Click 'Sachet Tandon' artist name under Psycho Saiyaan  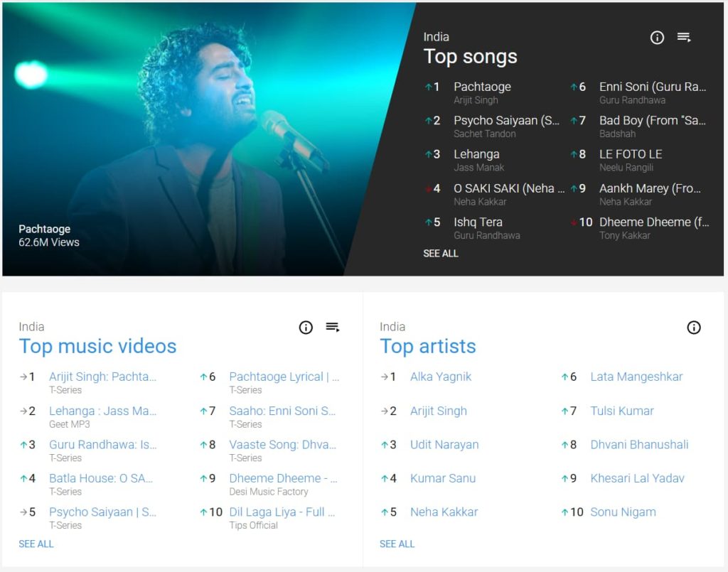[485, 134]
